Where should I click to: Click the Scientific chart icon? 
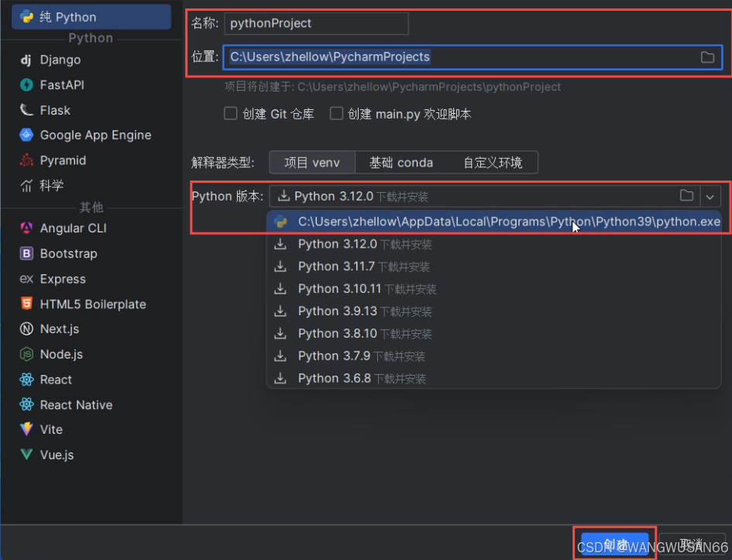point(26,185)
